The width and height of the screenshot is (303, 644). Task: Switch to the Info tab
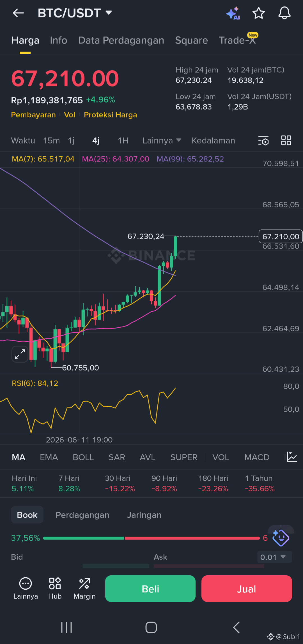(x=59, y=40)
